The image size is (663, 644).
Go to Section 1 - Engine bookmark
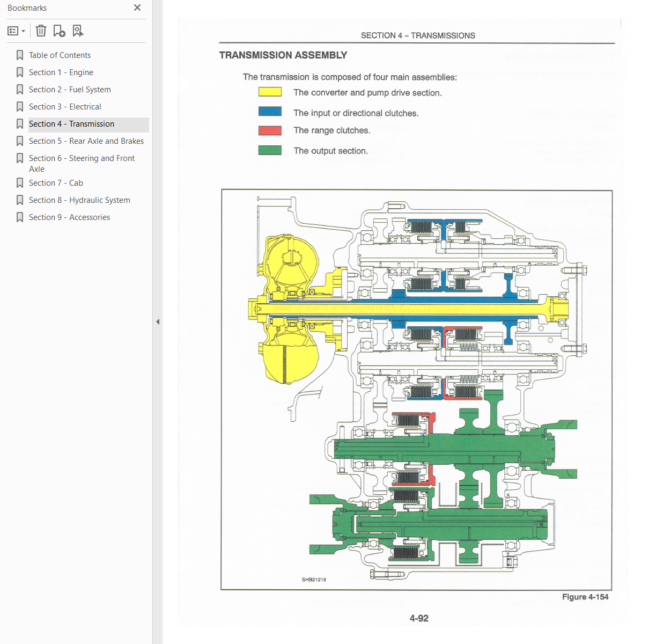click(61, 72)
